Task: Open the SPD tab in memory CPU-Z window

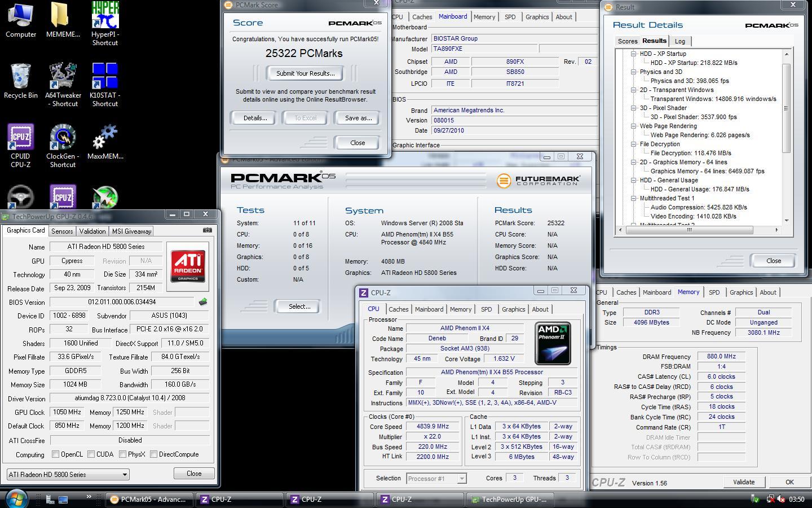Action: [714, 292]
